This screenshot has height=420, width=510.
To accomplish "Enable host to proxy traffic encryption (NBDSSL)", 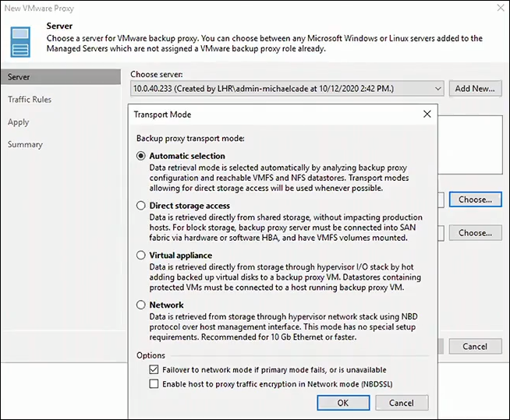I will (154, 384).
